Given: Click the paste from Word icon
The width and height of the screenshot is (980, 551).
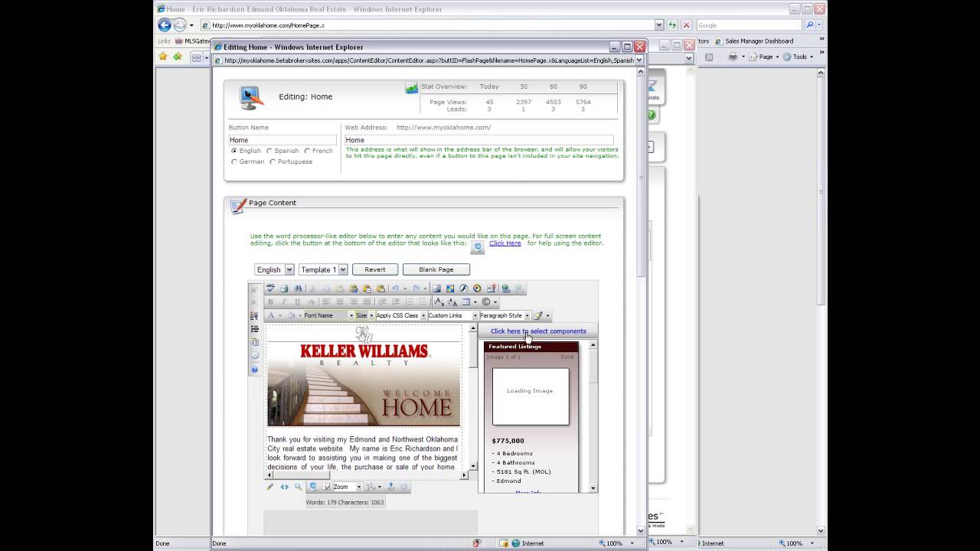Looking at the screenshot, I should [354, 289].
